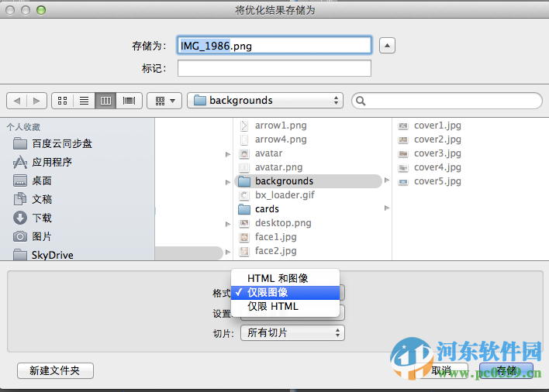
Task: Select face2.jpg file
Action: point(268,251)
